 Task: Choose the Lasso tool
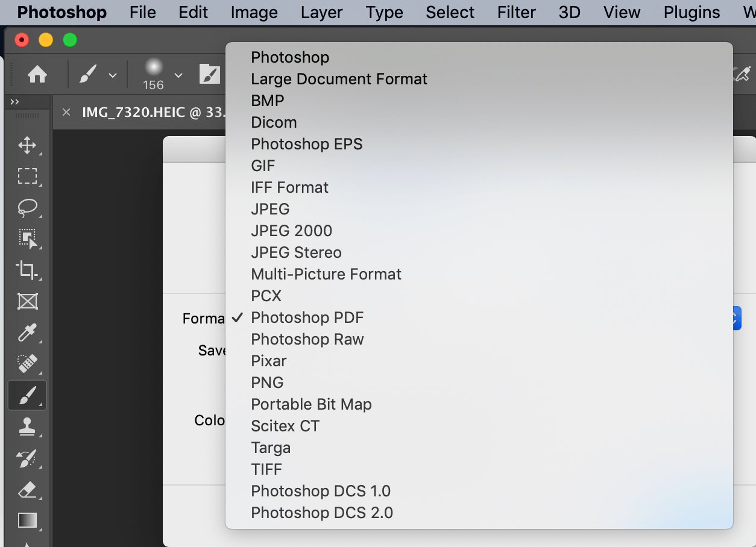point(27,208)
